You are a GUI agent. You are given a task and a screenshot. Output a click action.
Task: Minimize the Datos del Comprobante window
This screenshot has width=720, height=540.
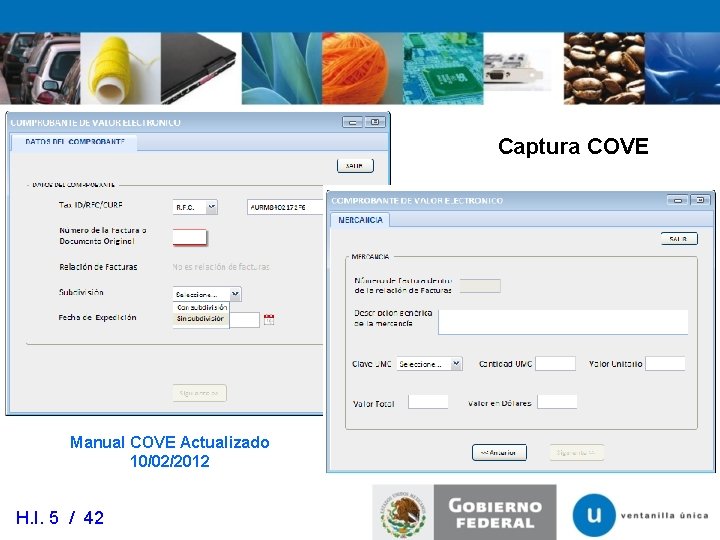click(x=352, y=122)
